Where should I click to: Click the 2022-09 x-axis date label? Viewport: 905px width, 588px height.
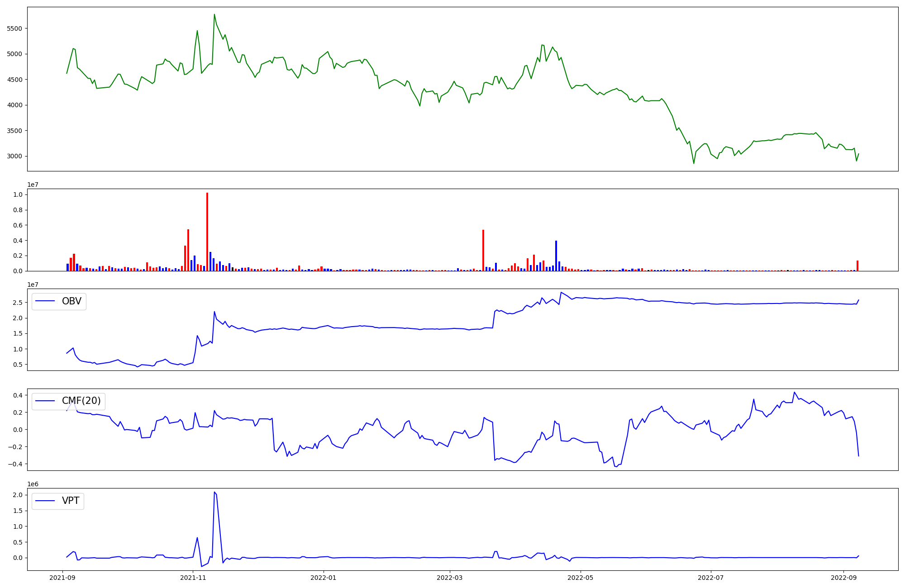[x=843, y=578]
